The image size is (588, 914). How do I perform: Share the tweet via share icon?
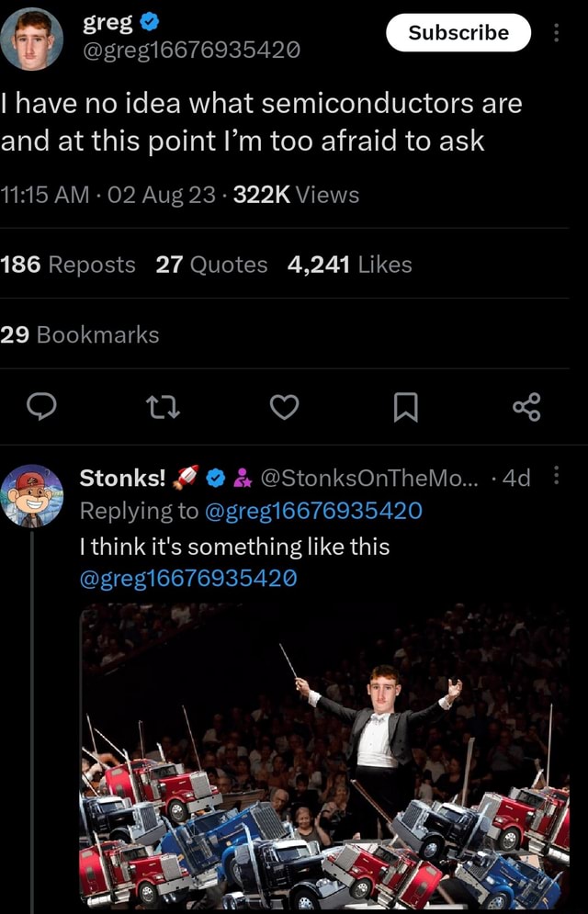pos(527,405)
